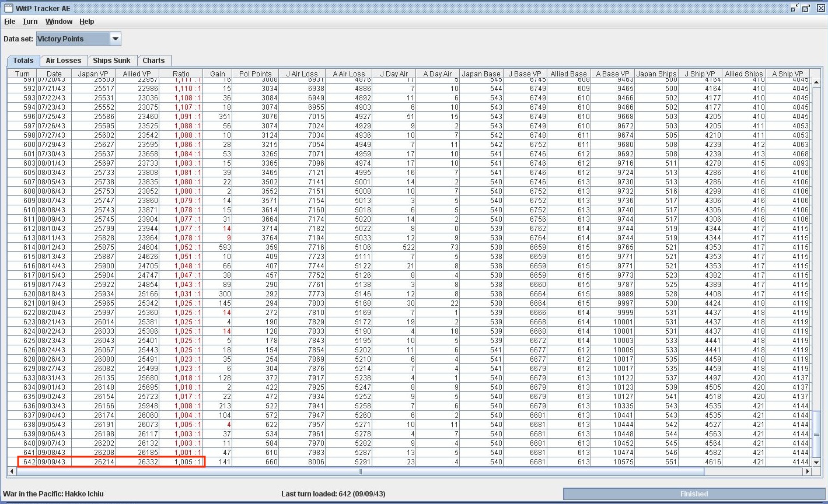Switch to the Air Losses tab
Screen dimensions: 828x504
[64, 60]
